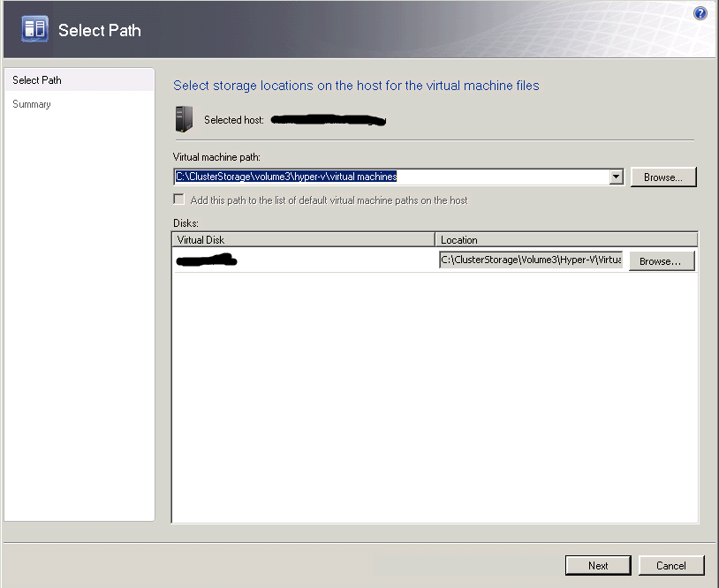Click the Virtual Disk column header
This screenshot has height=588, width=719.
pyautogui.click(x=303, y=240)
